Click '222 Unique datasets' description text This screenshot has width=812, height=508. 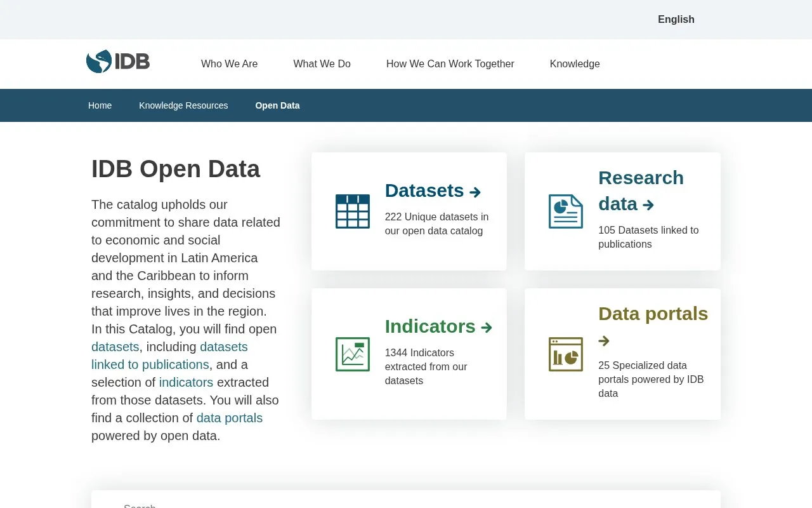pos(436,224)
